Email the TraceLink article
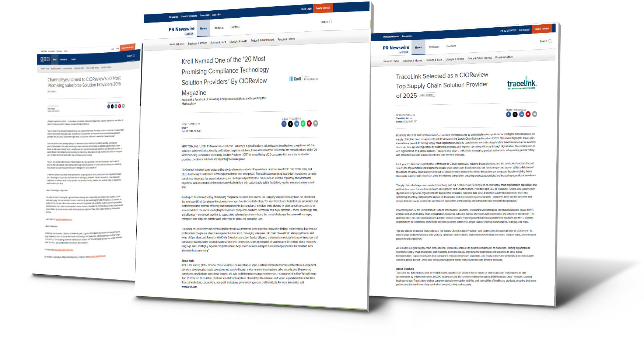The image size is (644, 338). tap(535, 114)
